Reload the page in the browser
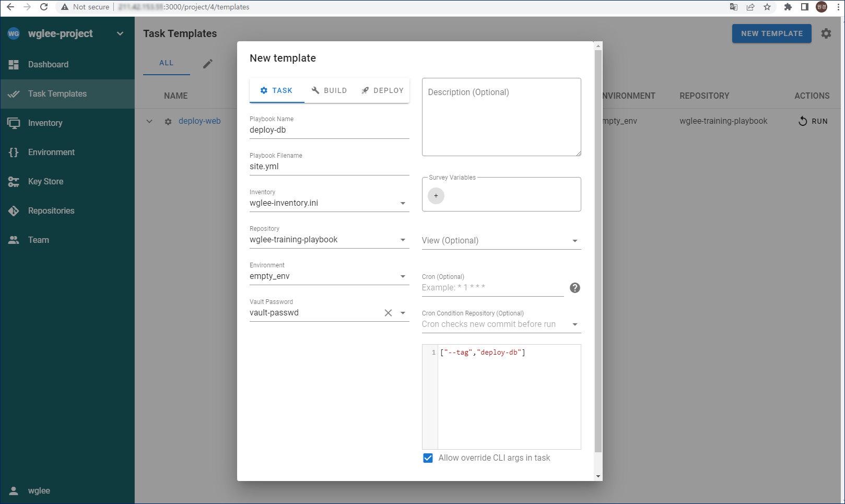 tap(44, 7)
